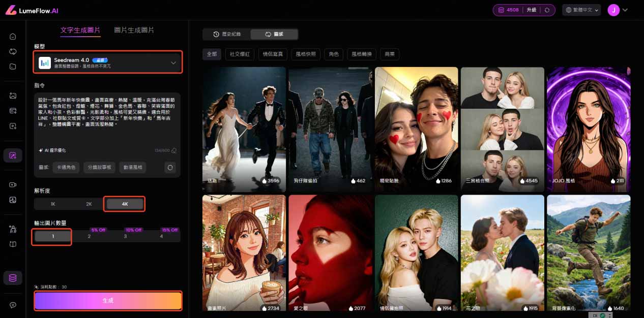644x318 pixels.
Task: Click the credits refresh icon beside 升級
Action: pyautogui.click(x=547, y=10)
